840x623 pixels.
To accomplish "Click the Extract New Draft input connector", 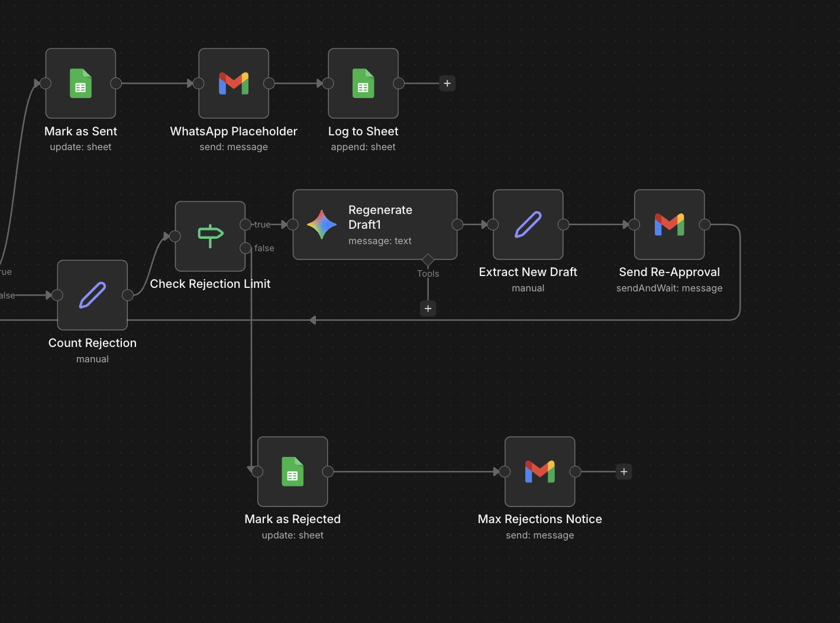I will click(x=493, y=225).
